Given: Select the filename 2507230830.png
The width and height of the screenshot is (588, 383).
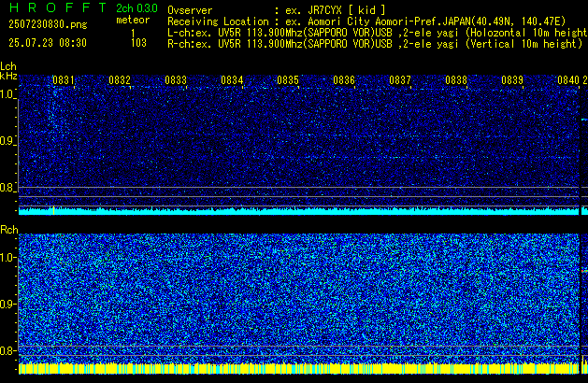Looking at the screenshot, I should tap(48, 24).
